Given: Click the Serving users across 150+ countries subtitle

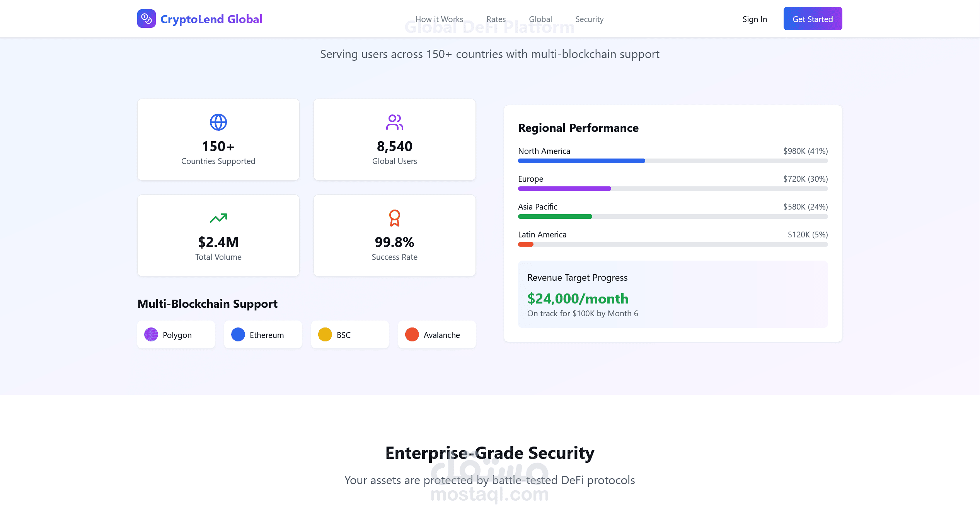Looking at the screenshot, I should click(x=490, y=54).
